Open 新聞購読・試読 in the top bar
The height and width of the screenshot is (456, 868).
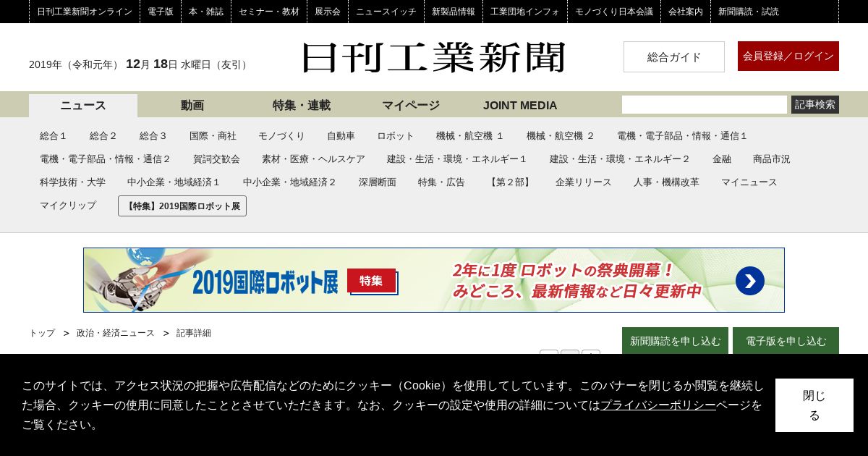pyautogui.click(x=749, y=12)
